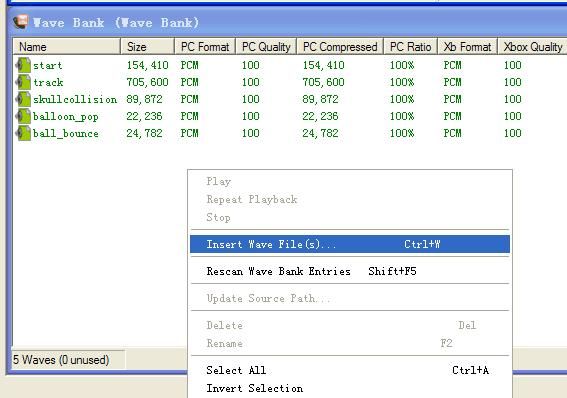Screen dimensions: 567x398
Task: Sort by the PC Quality column header
Action: [x=266, y=47]
